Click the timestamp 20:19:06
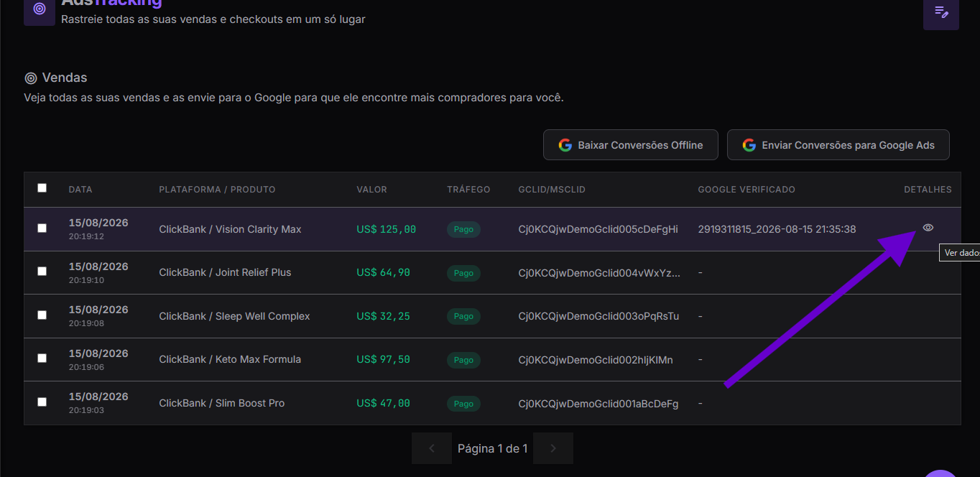The height and width of the screenshot is (477, 980). 86,367
